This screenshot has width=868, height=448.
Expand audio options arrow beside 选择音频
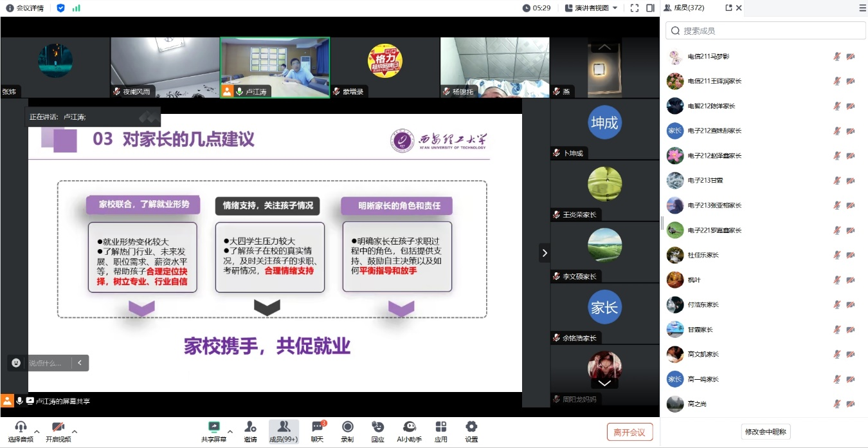point(37,431)
